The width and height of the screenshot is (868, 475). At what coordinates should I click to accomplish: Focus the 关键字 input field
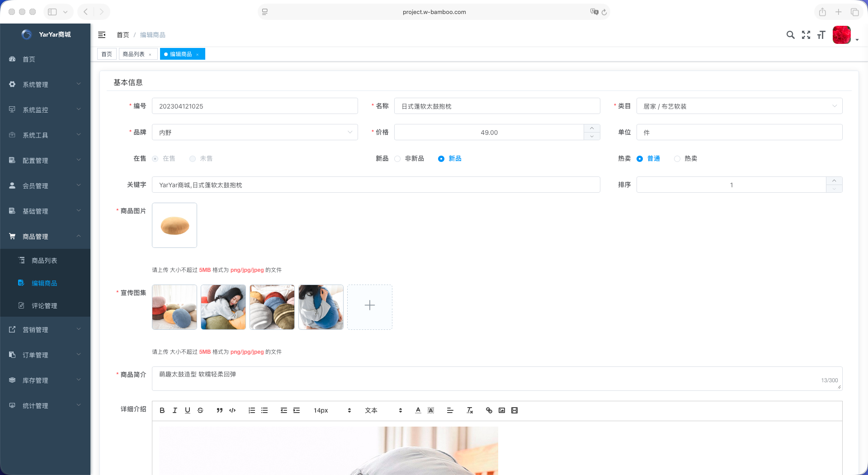[376, 185]
